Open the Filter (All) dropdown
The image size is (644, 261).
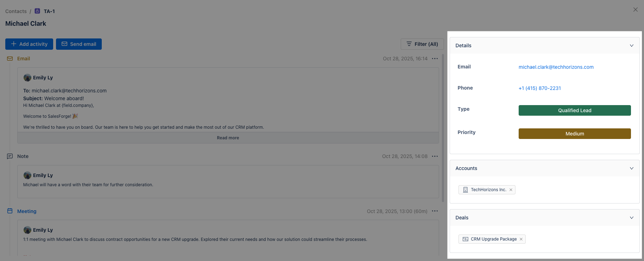(422, 44)
